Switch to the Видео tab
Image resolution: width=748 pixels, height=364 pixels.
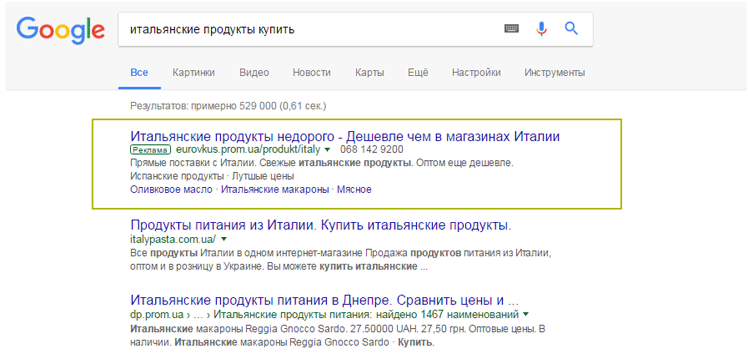(x=254, y=73)
